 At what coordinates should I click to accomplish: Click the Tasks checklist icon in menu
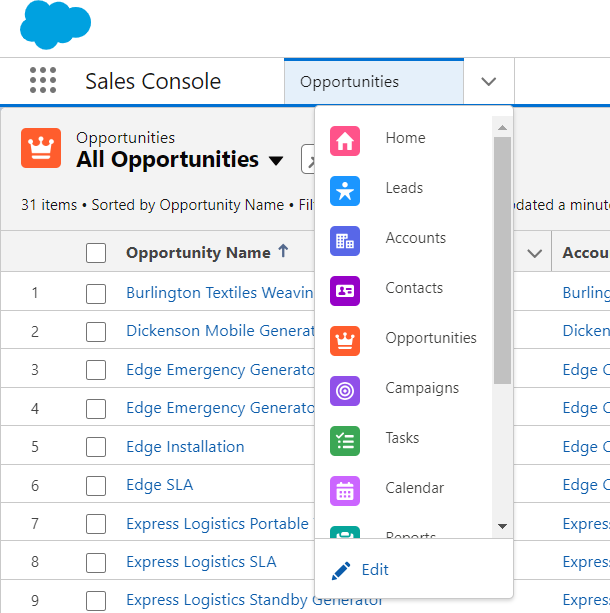(345, 441)
